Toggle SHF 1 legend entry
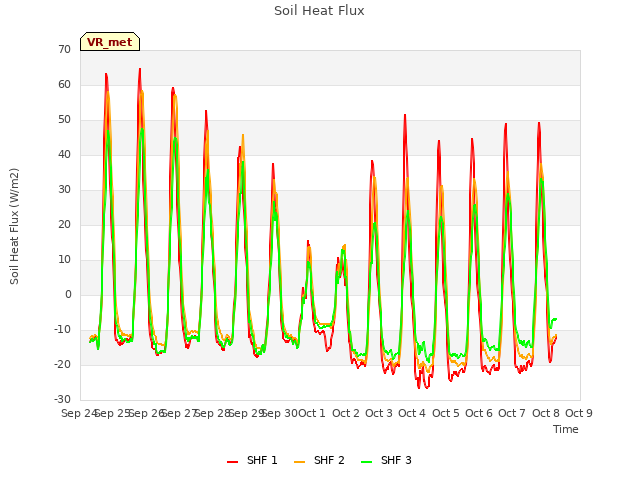This screenshot has width=640, height=480. [252, 461]
